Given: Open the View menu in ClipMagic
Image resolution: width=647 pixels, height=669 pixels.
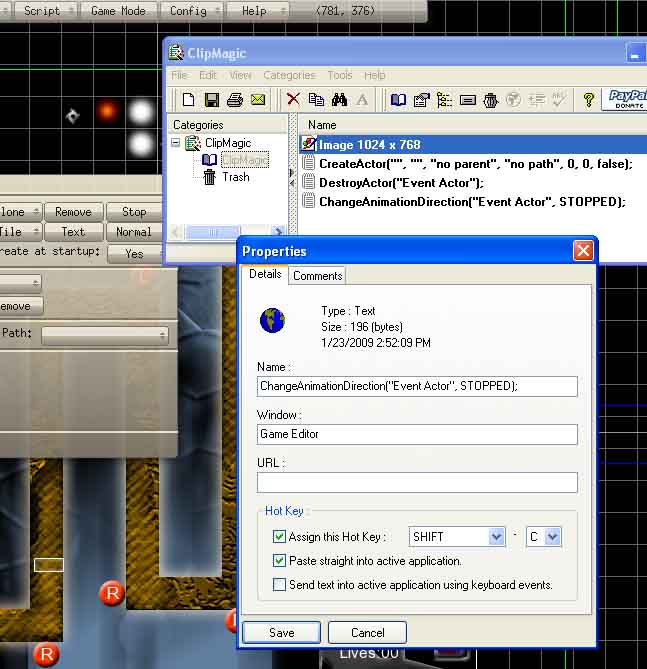Looking at the screenshot, I should (240, 75).
